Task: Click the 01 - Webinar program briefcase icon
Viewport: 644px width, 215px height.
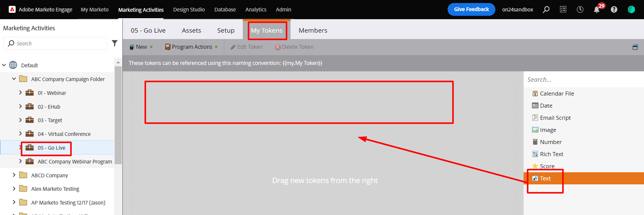Action: pyautogui.click(x=30, y=93)
